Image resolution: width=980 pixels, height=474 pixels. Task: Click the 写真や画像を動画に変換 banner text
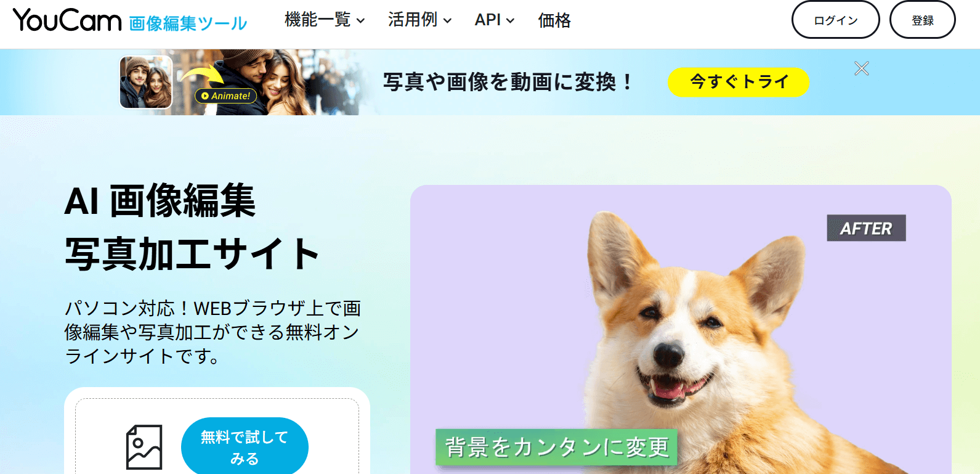click(x=508, y=82)
